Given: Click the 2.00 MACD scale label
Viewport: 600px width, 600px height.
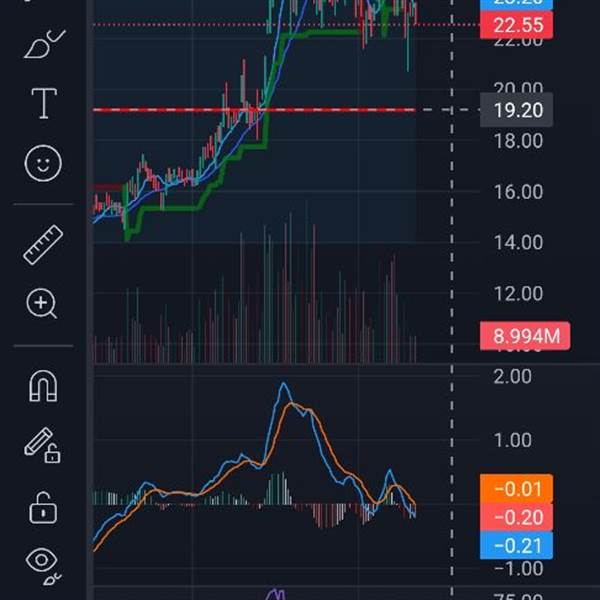Looking at the screenshot, I should coord(513,377).
